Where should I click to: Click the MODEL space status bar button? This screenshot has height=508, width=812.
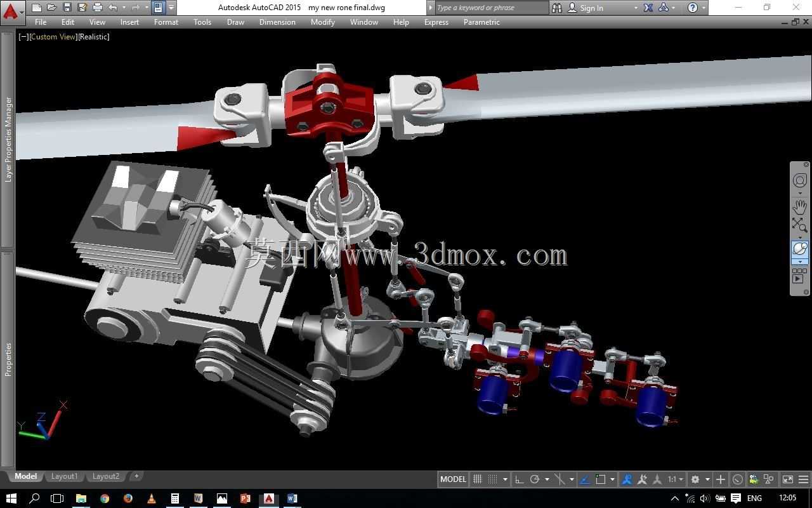tap(453, 479)
